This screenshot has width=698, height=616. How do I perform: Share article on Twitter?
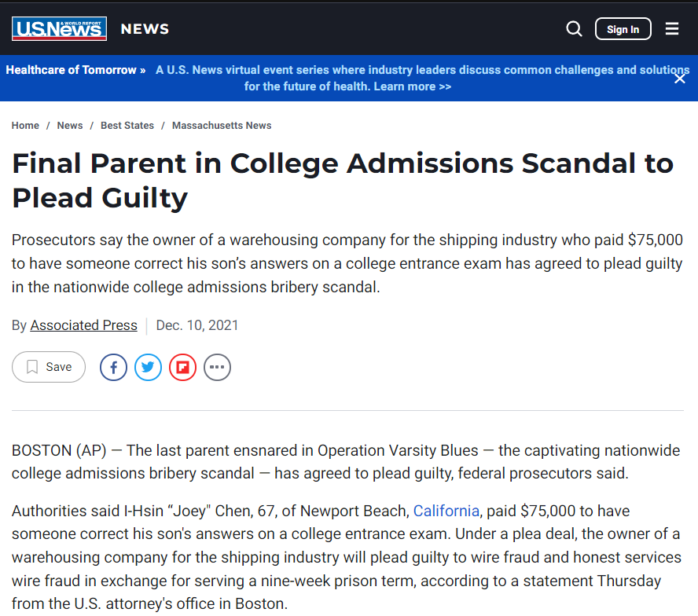[148, 367]
